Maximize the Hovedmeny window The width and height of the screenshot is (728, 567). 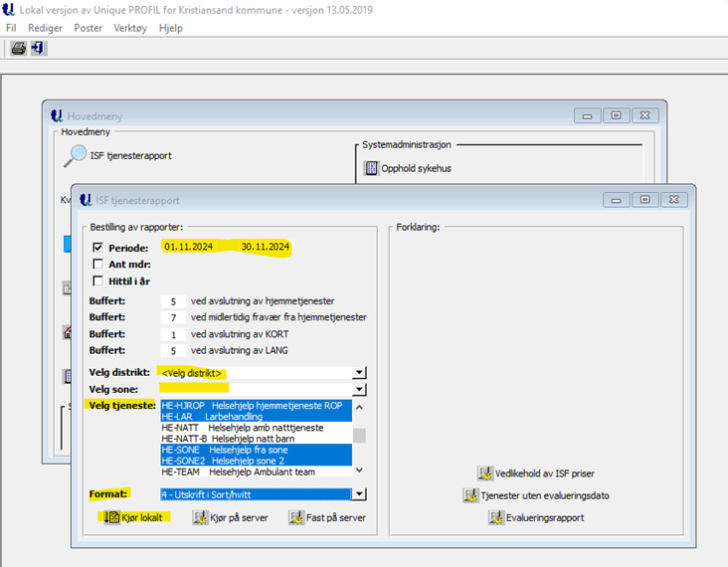pyautogui.click(x=616, y=115)
